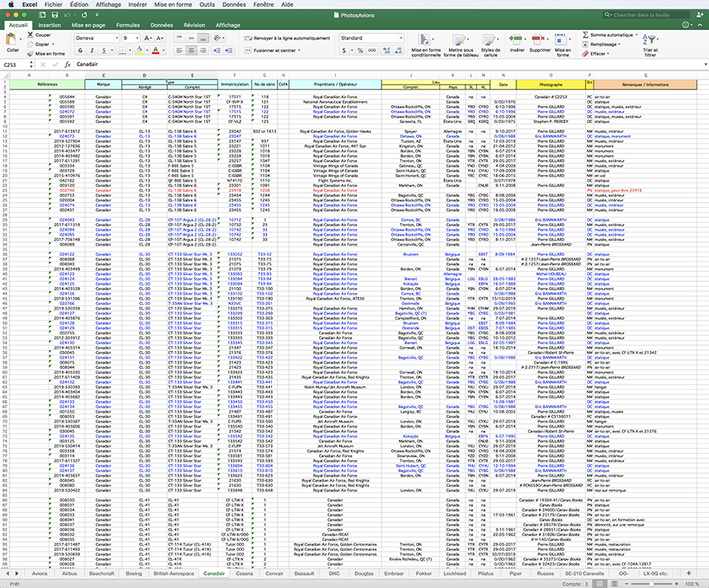
Task: Open the Formules ribbon tab
Action: click(x=128, y=25)
